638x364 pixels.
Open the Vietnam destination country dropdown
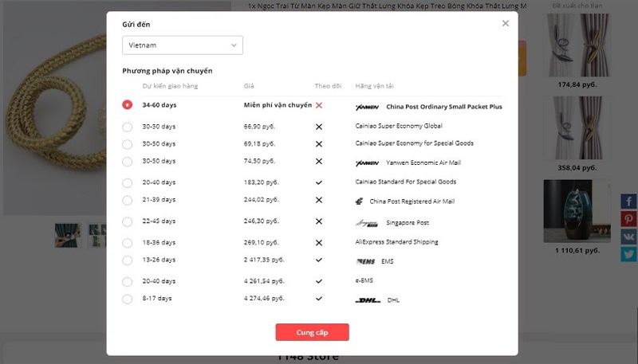tap(183, 45)
